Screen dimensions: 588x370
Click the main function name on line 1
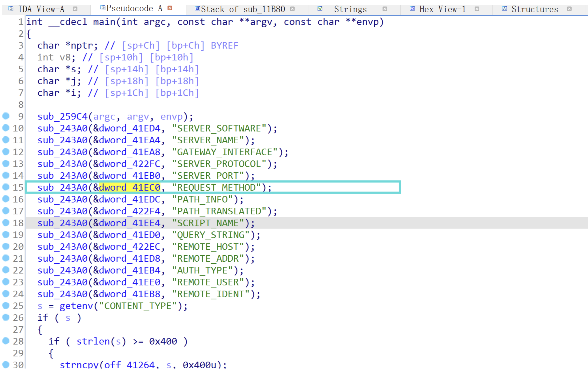pyautogui.click(x=104, y=22)
